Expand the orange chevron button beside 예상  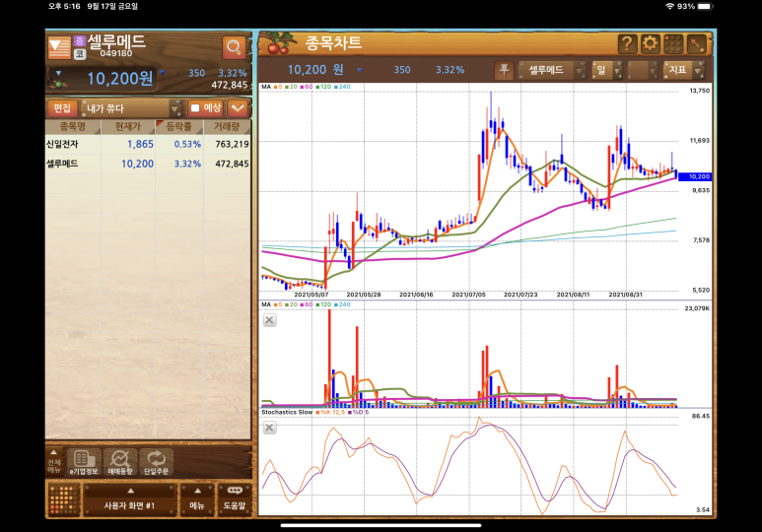(238, 107)
